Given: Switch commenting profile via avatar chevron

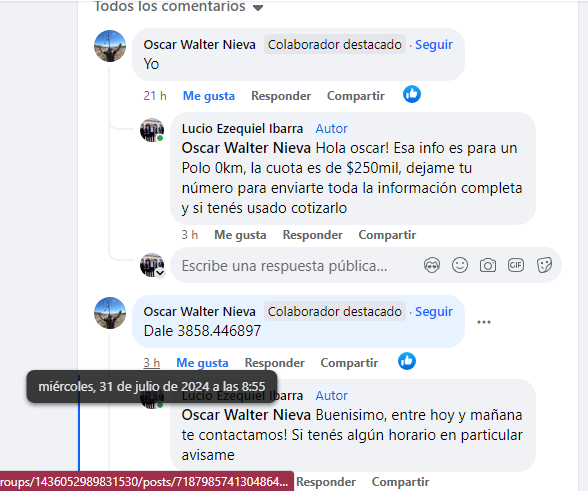Looking at the screenshot, I should [160, 273].
